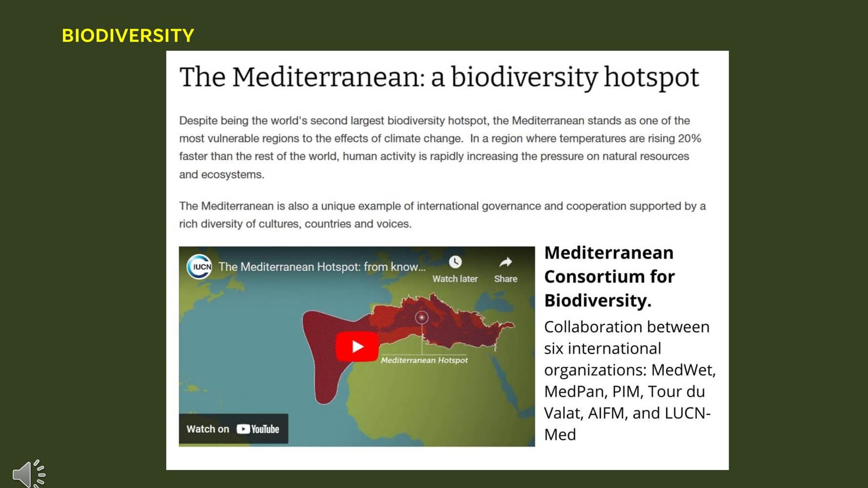
Task: Click the 'Share' text label
Action: pyautogui.click(x=506, y=279)
